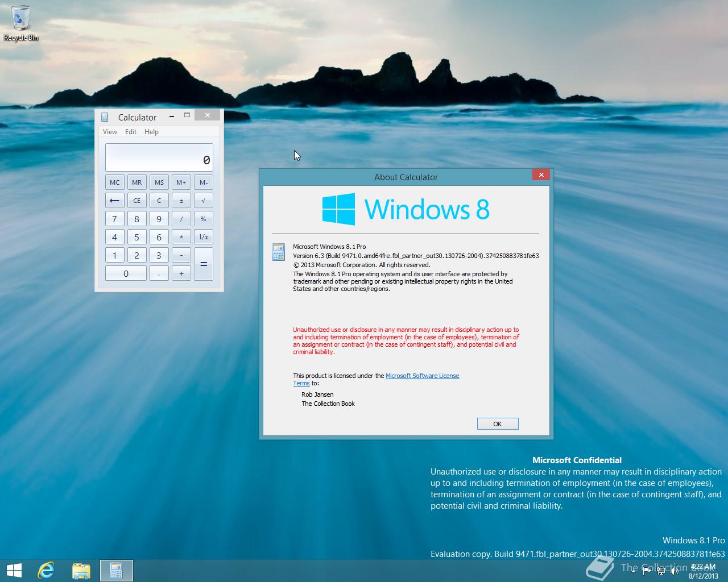Click the number 0 key
Image resolution: width=728 pixels, height=582 pixels.
point(126,273)
